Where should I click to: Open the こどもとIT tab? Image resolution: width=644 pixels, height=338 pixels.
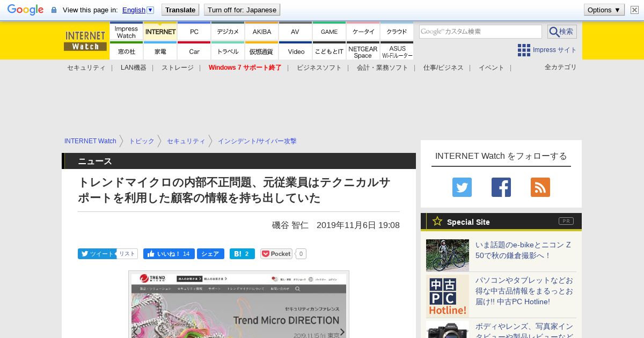[x=329, y=51]
